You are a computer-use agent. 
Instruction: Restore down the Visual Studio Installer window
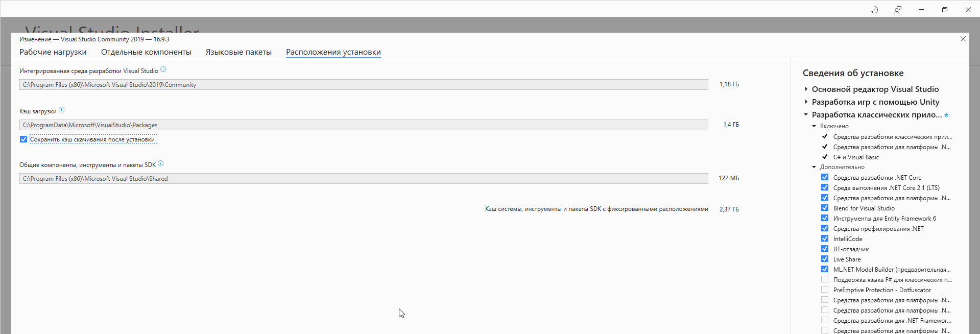pyautogui.click(x=945, y=10)
